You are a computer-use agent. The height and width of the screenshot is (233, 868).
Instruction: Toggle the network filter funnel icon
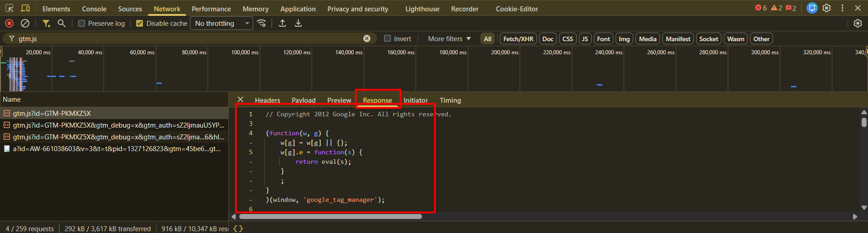pyautogui.click(x=46, y=23)
